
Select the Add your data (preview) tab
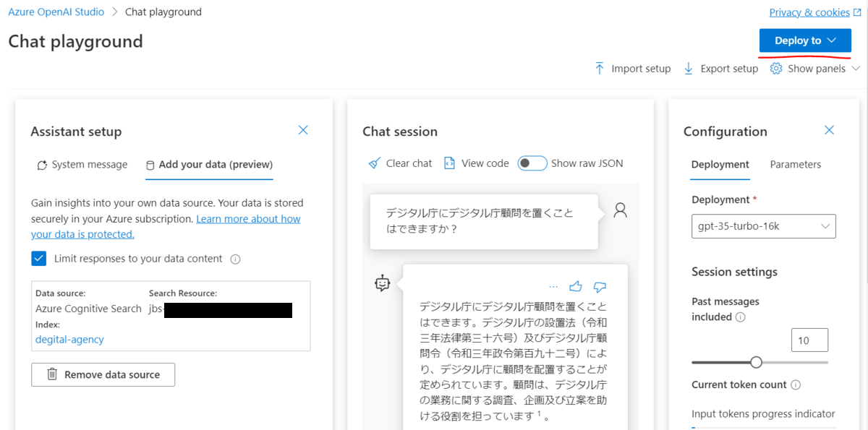pos(209,165)
